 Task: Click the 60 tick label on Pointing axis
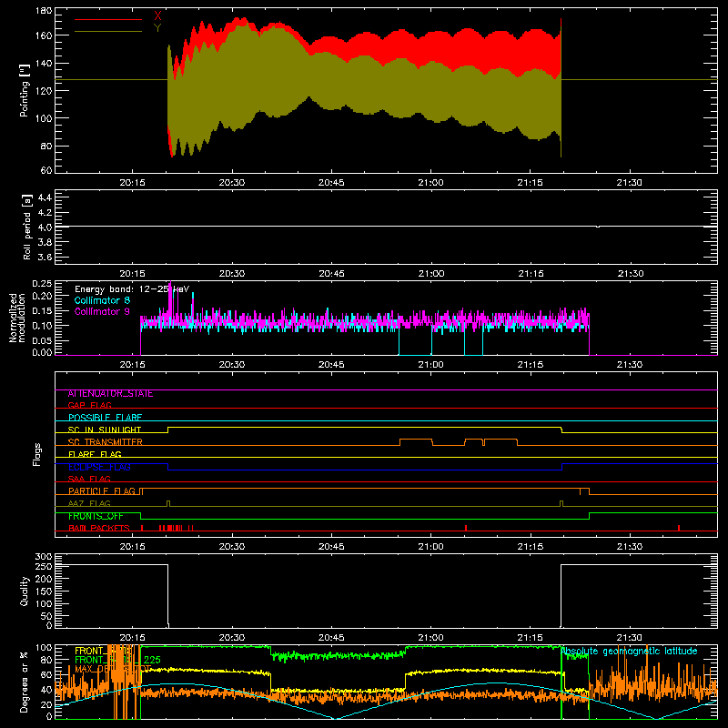(46, 170)
